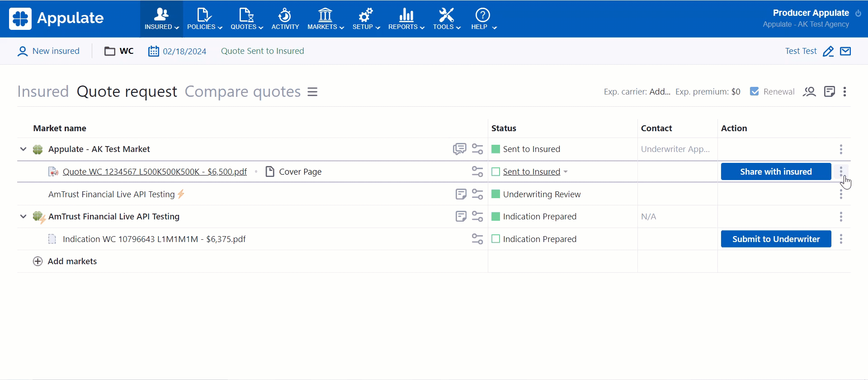Tick the Indication Prepared checkbox on the indication file row

click(495, 239)
